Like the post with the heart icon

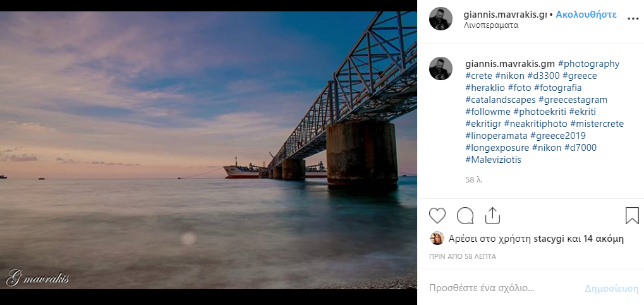(437, 216)
